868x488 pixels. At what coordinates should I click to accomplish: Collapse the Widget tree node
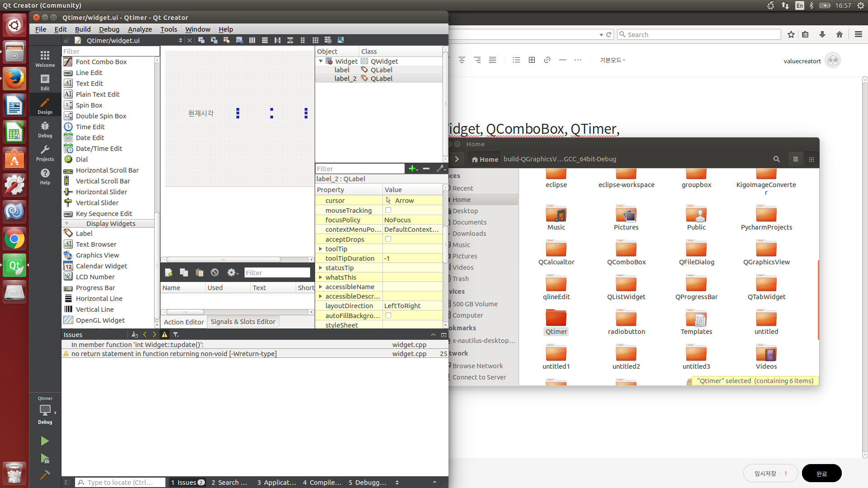321,61
